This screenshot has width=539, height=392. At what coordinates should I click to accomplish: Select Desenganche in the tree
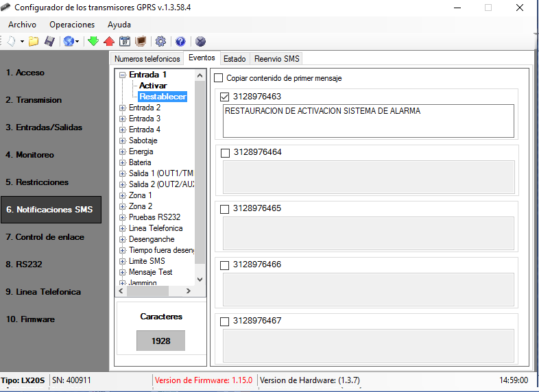click(x=152, y=239)
